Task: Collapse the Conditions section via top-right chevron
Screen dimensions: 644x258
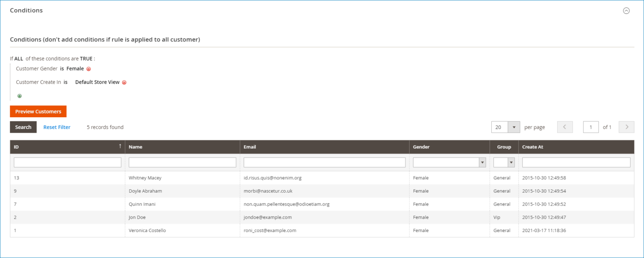Action: point(626,10)
